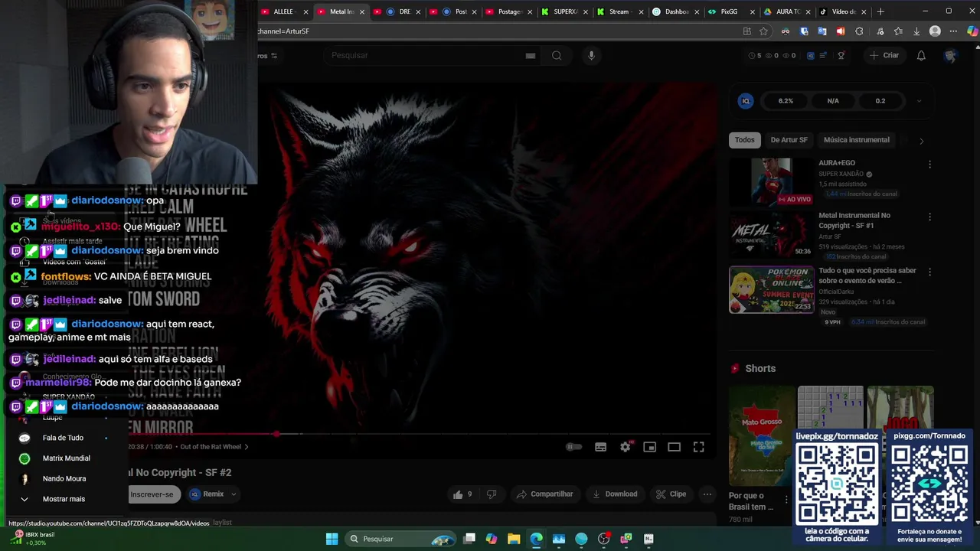Select the 'De Artur SF' chip
This screenshot has height=551, width=980.
tap(789, 140)
